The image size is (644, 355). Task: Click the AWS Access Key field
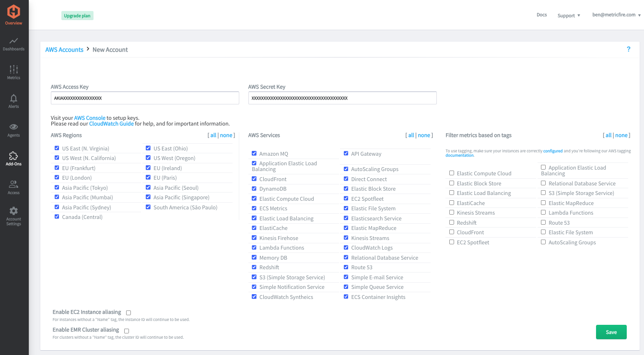pos(145,98)
